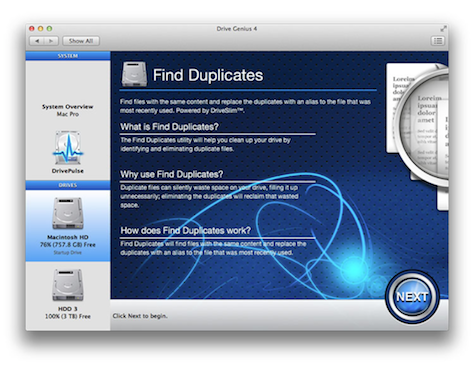Open DrivePulse from the sidebar
The height and width of the screenshot is (369, 475).
68,152
